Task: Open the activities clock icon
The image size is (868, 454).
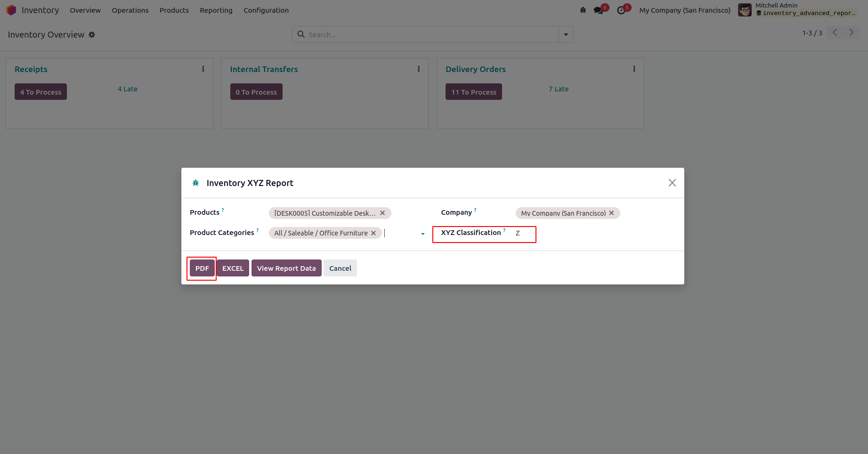Action: point(621,10)
